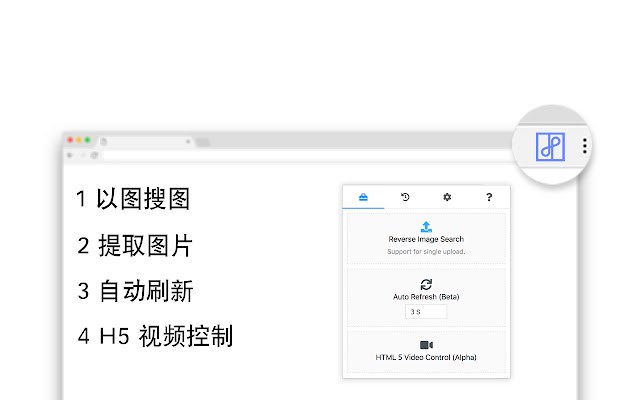The height and width of the screenshot is (400, 640).
Task: Open the help question mark tab
Action: click(489, 197)
